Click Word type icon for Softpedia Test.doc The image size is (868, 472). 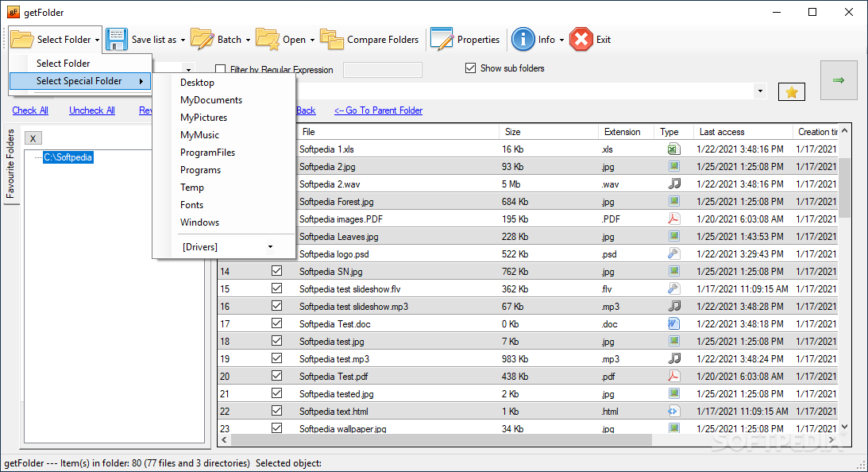673,323
